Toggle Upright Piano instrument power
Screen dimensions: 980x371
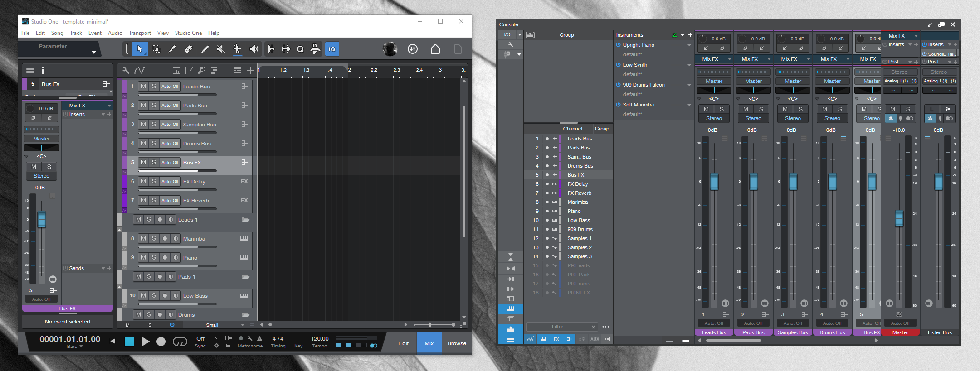(618, 45)
